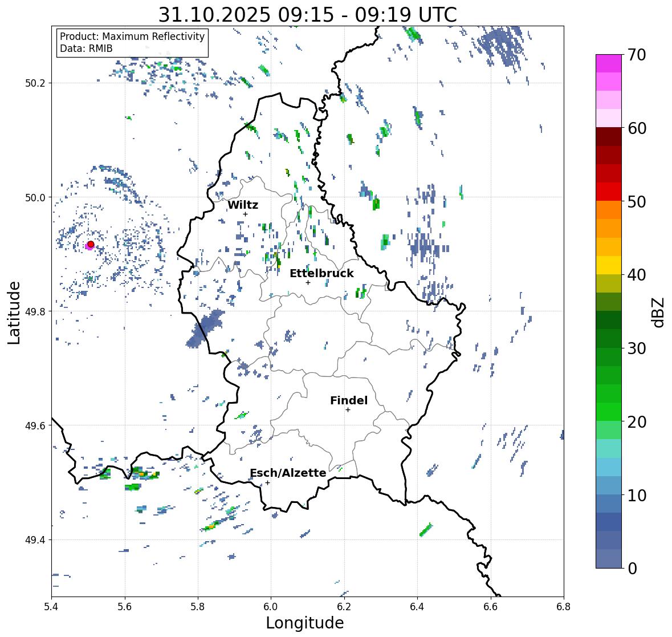Click the colorbar tick label 70

click(x=637, y=55)
